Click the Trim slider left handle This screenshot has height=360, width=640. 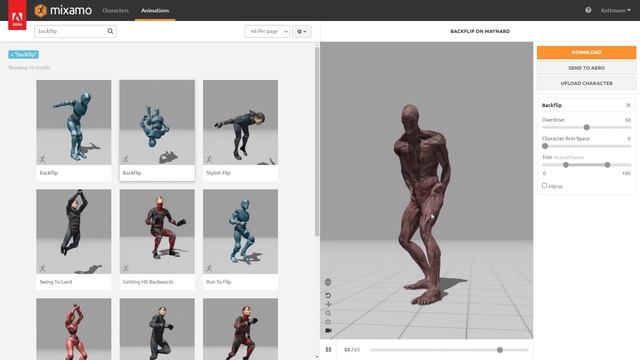pos(566,165)
